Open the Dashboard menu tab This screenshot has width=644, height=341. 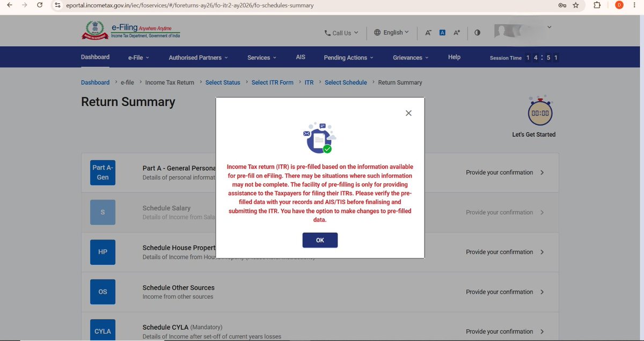pyautogui.click(x=95, y=57)
